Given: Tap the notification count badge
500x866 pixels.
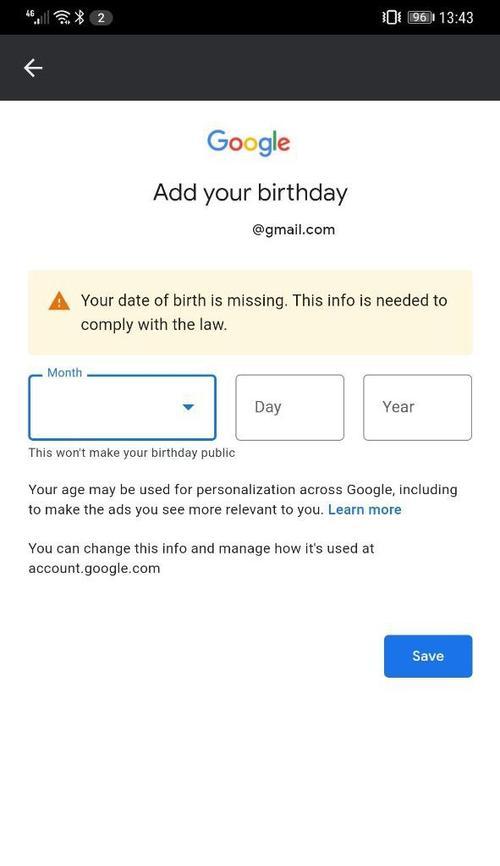Looking at the screenshot, I should pyautogui.click(x=101, y=18).
